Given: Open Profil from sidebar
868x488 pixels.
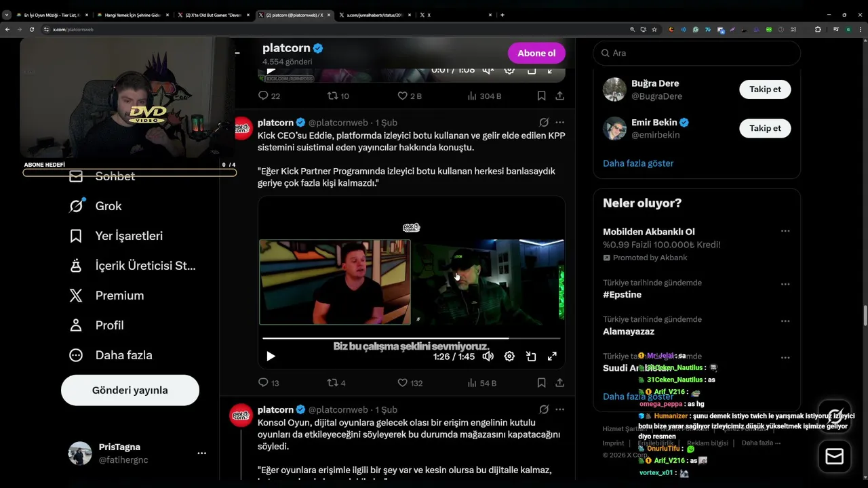Looking at the screenshot, I should pyautogui.click(x=96, y=325).
